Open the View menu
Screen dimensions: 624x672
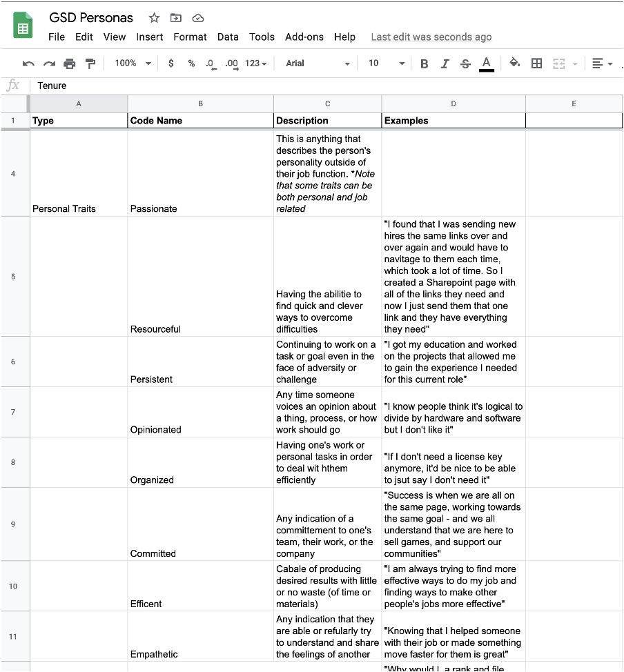pos(115,37)
